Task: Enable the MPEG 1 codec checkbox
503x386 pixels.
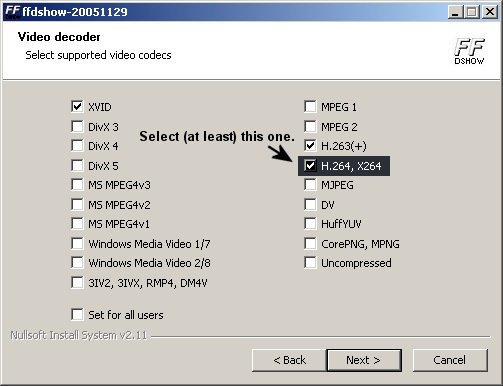Action: pos(310,107)
